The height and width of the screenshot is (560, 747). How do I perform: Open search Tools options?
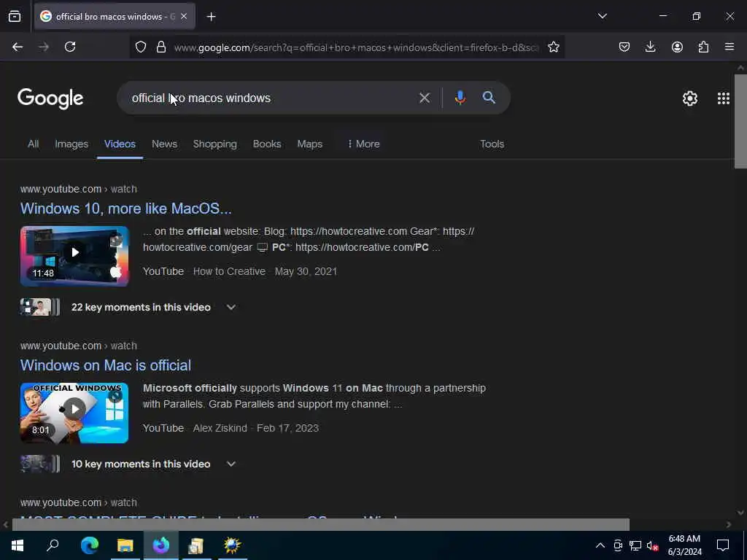[x=492, y=144]
